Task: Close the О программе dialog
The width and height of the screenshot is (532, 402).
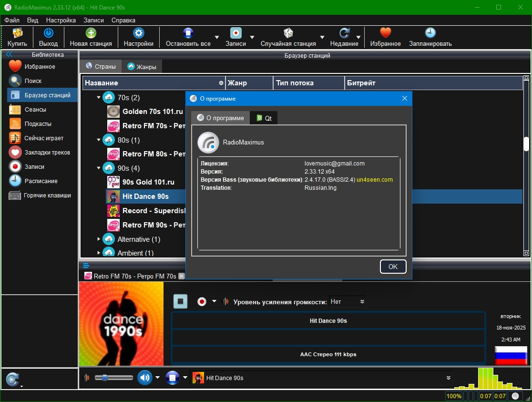Action: [x=404, y=98]
